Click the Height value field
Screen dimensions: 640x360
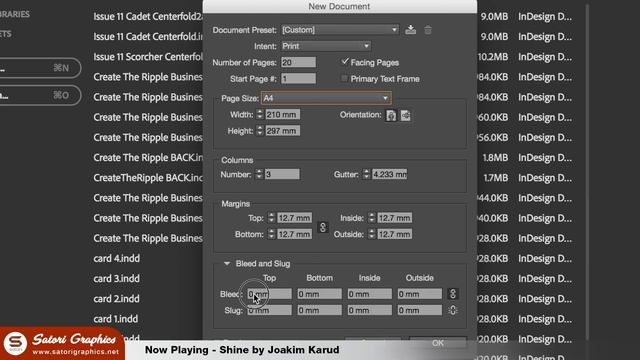coord(282,131)
